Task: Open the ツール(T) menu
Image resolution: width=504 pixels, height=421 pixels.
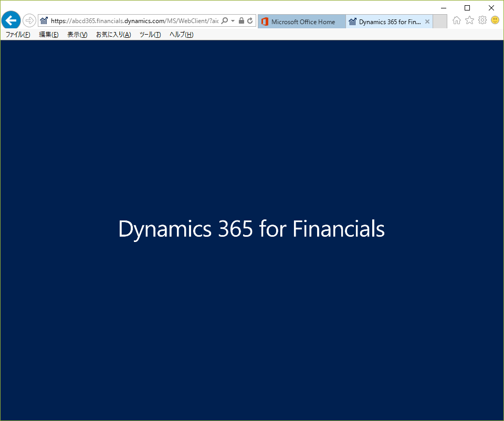Action: click(x=150, y=35)
